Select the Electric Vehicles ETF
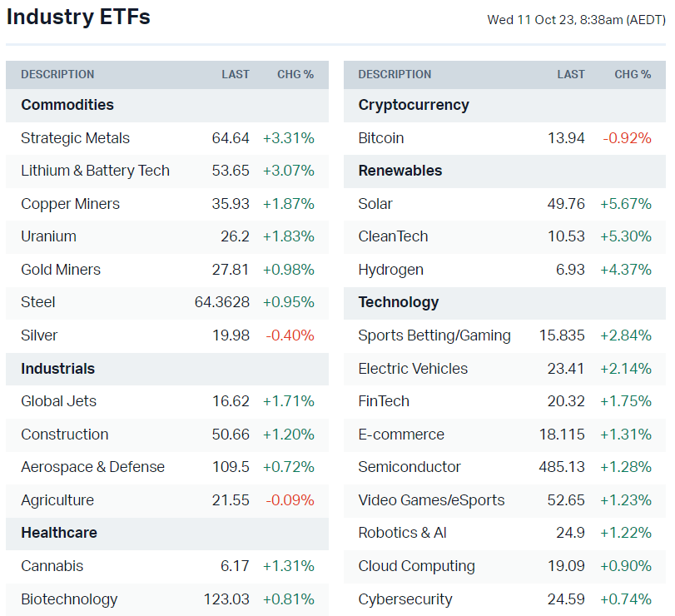 pos(413,369)
